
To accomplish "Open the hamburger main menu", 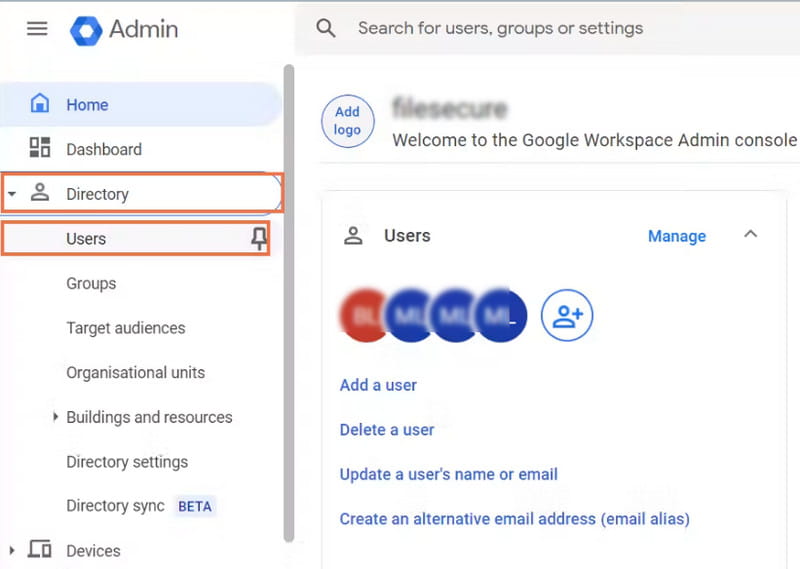I will 37,29.
